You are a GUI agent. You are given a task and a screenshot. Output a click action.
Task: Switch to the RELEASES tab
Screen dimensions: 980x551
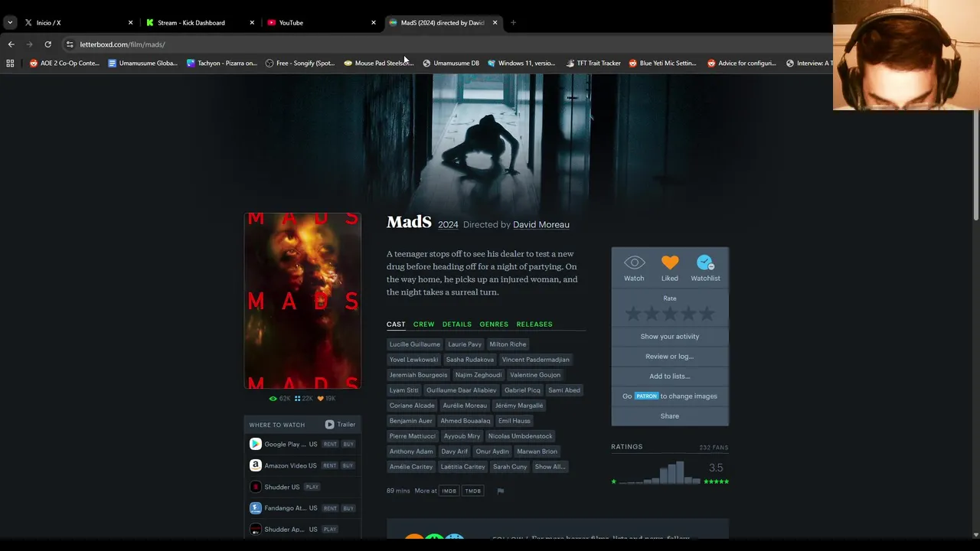(534, 324)
